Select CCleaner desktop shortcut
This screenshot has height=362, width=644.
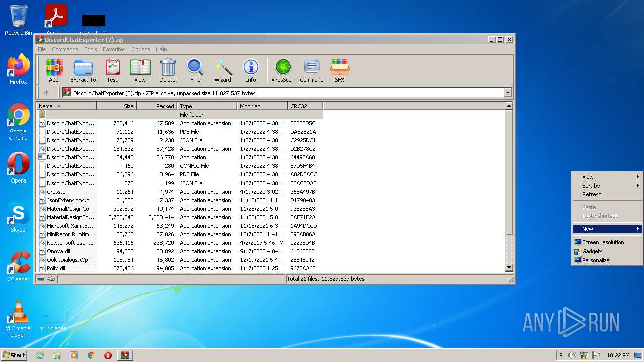click(18, 266)
